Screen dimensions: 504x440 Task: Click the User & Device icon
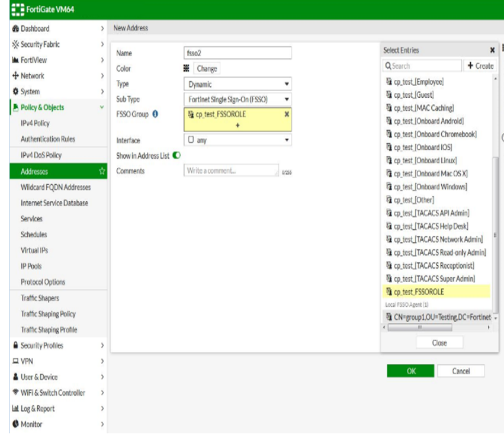(15, 377)
